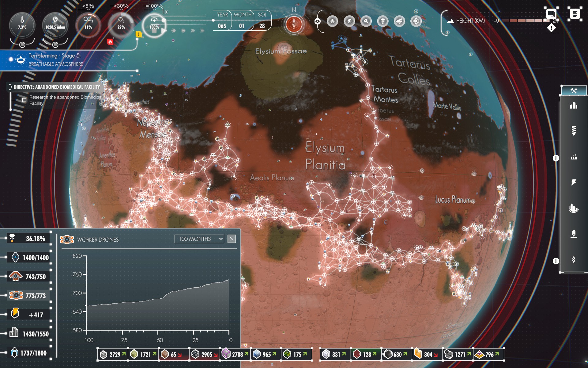The width and height of the screenshot is (588, 368).
Task: Open the layers stack icon top right
Action: (x=551, y=14)
